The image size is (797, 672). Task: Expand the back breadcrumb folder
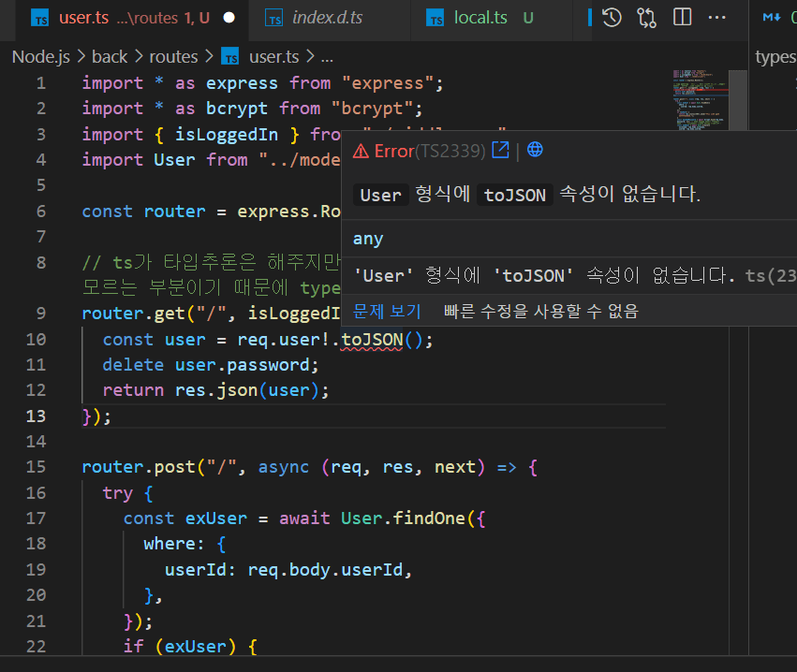point(110,57)
